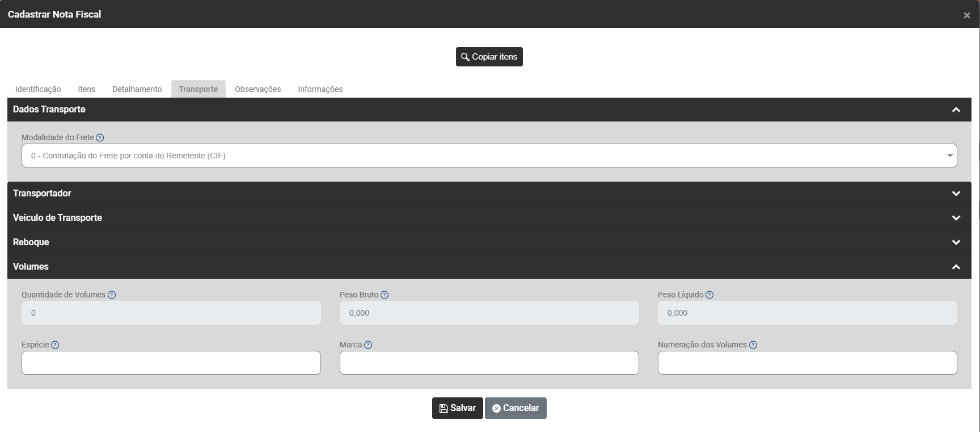The image size is (980, 432).
Task: Open the Modalidade do Frete dropdown
Action: pos(489,156)
